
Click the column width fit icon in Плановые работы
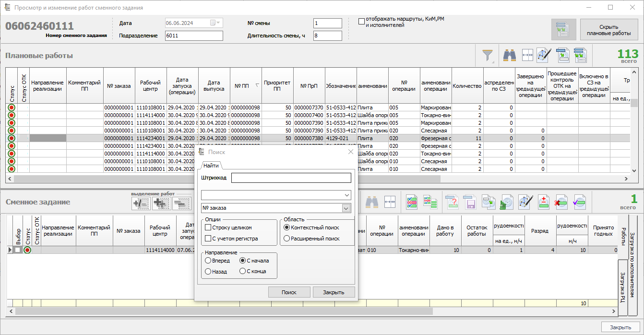pos(527,56)
